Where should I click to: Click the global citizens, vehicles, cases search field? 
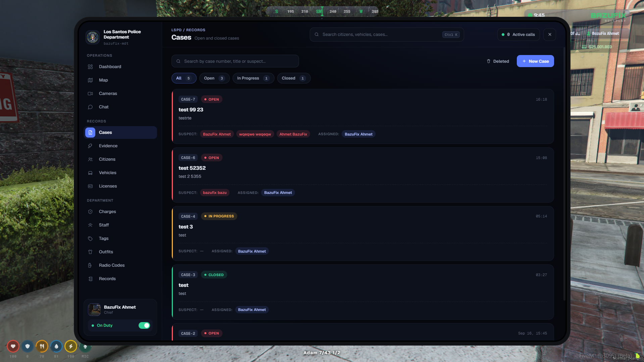tap(387, 35)
